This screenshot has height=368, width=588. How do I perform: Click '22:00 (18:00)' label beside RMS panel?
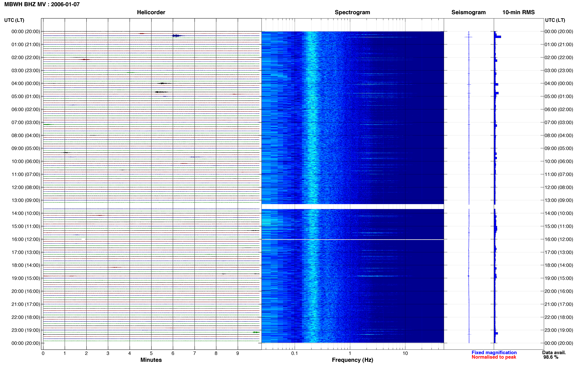pos(559,317)
